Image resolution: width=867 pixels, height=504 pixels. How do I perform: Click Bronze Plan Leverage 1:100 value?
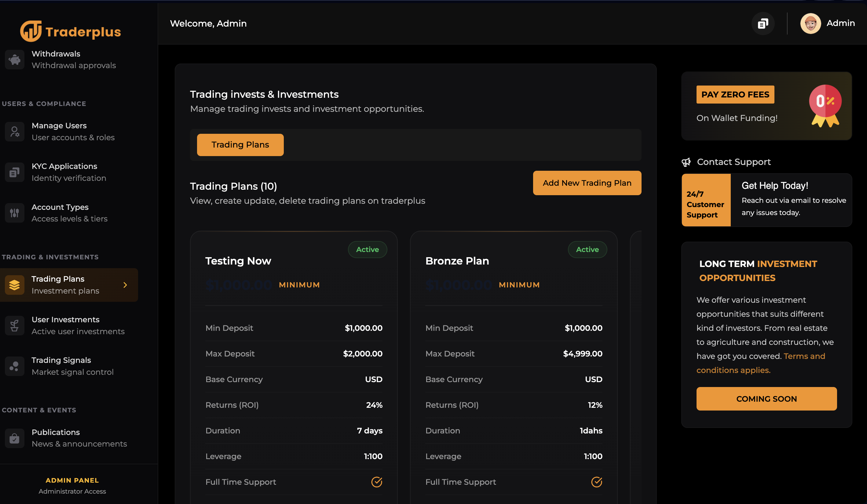593,456
